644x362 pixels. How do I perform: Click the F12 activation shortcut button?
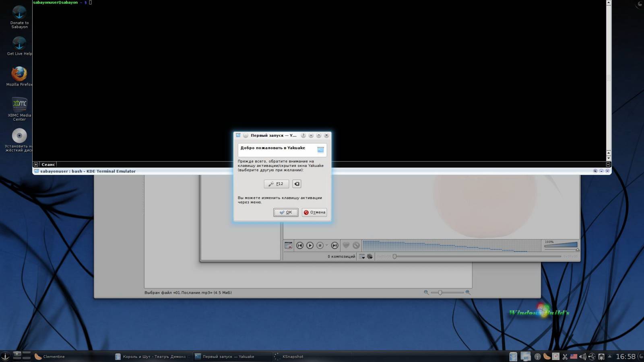276,184
